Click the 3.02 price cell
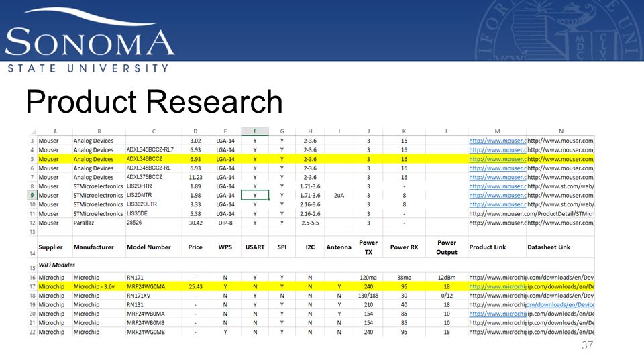 pyautogui.click(x=195, y=141)
